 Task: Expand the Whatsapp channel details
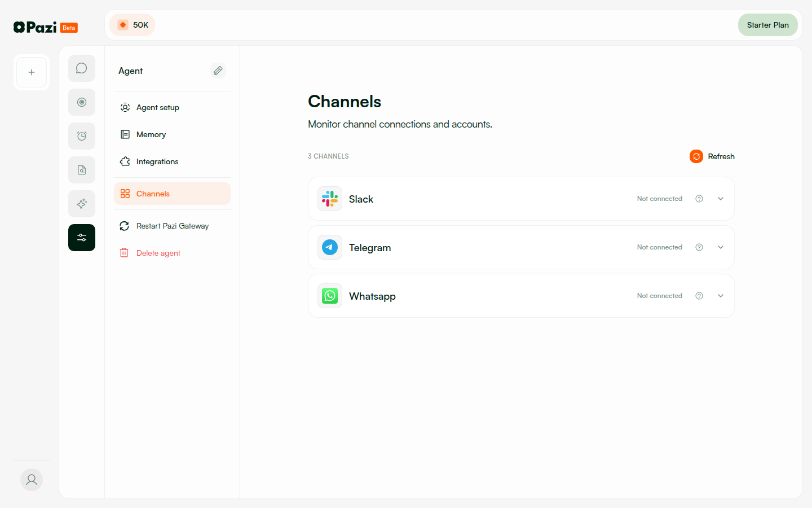click(721, 295)
